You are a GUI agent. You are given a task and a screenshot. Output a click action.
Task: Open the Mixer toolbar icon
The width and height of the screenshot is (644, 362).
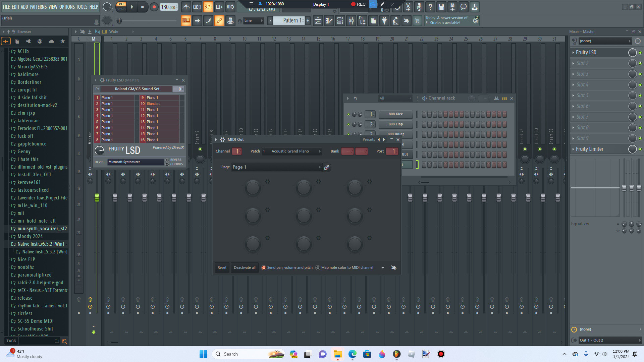tap(351, 20)
